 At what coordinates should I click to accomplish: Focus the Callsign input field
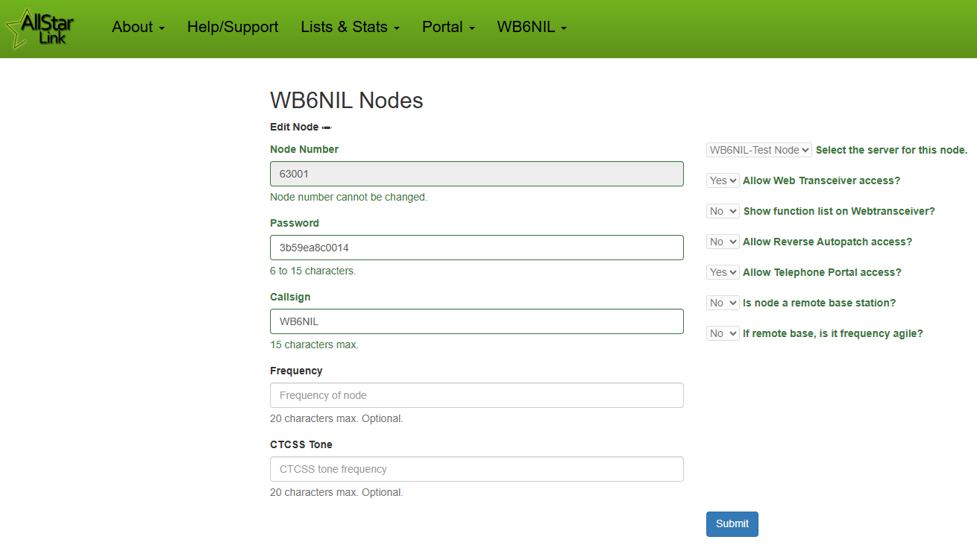[x=477, y=321]
